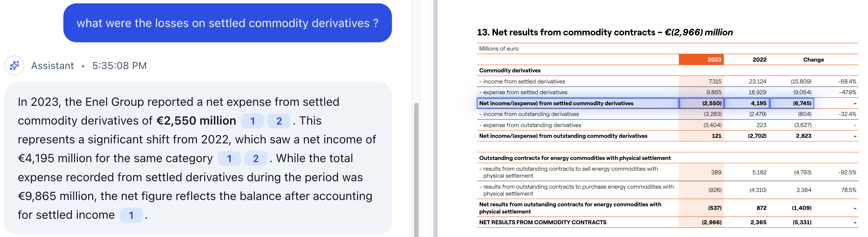This screenshot has width=868, height=237.
Task: Click the Assistant timestamp 5:35:08 PM
Action: (x=119, y=65)
